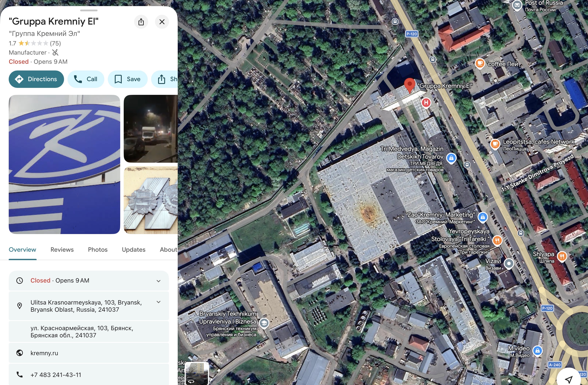Open the Updates tab

[133, 249]
